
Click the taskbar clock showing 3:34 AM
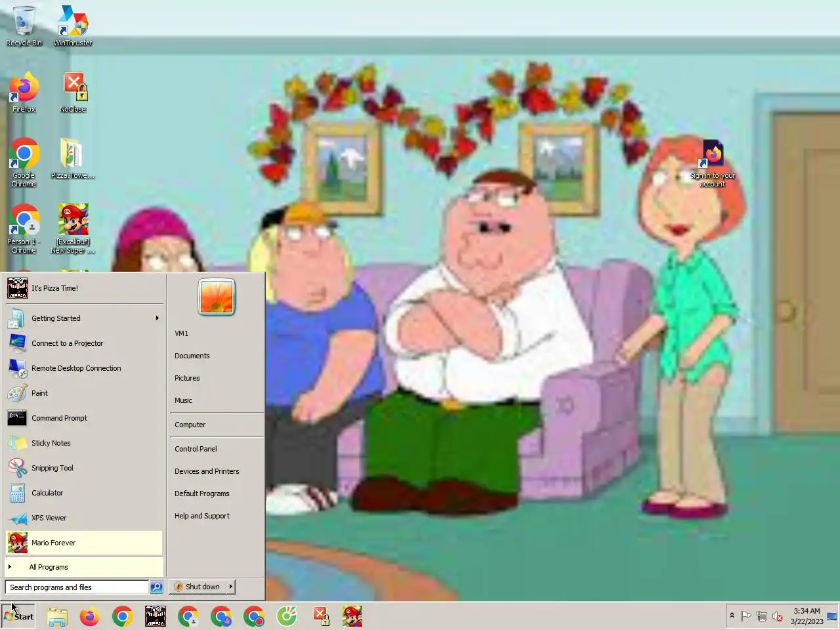pos(807,616)
